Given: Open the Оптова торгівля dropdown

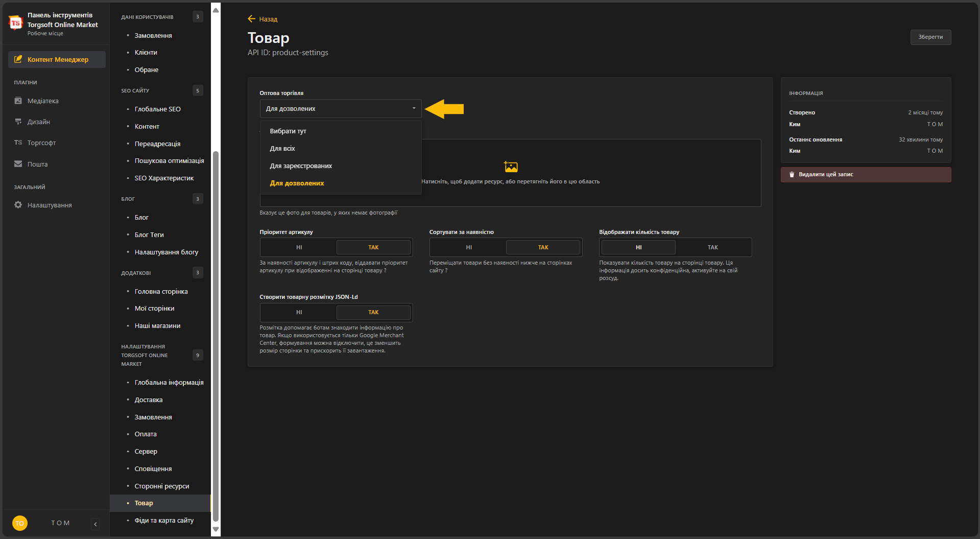Looking at the screenshot, I should tap(341, 109).
